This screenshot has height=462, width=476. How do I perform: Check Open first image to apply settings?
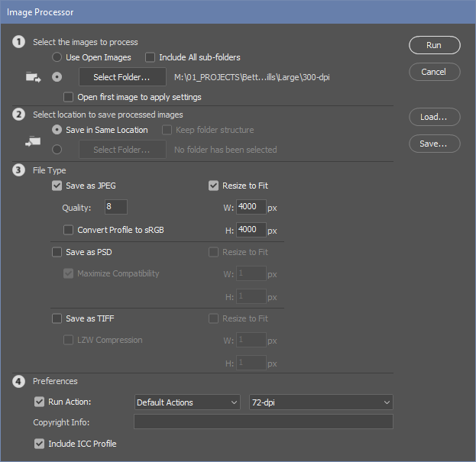70,97
